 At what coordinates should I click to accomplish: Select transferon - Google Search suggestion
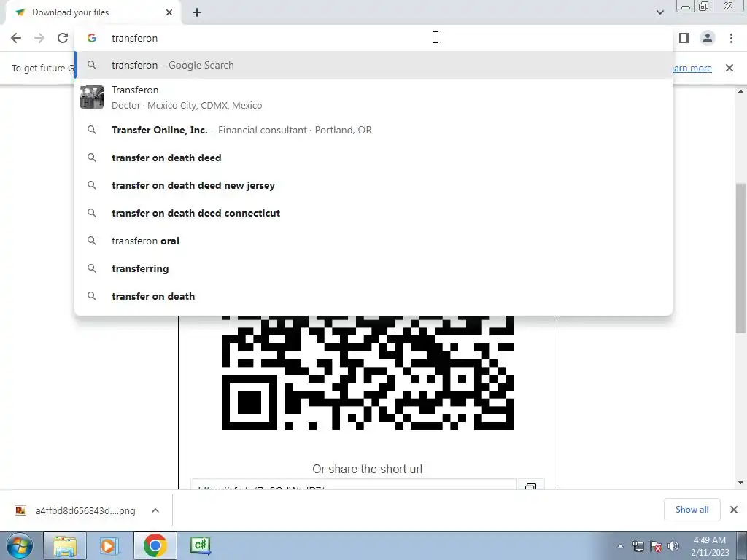373,65
